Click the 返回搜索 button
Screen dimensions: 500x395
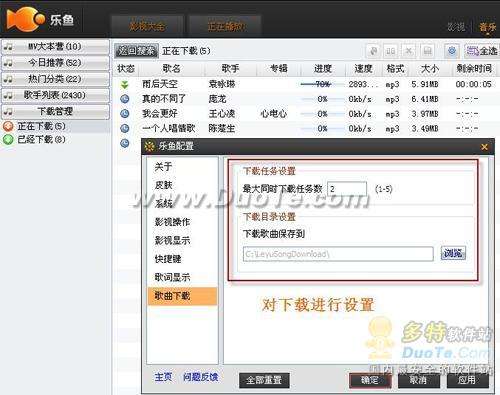[136, 51]
